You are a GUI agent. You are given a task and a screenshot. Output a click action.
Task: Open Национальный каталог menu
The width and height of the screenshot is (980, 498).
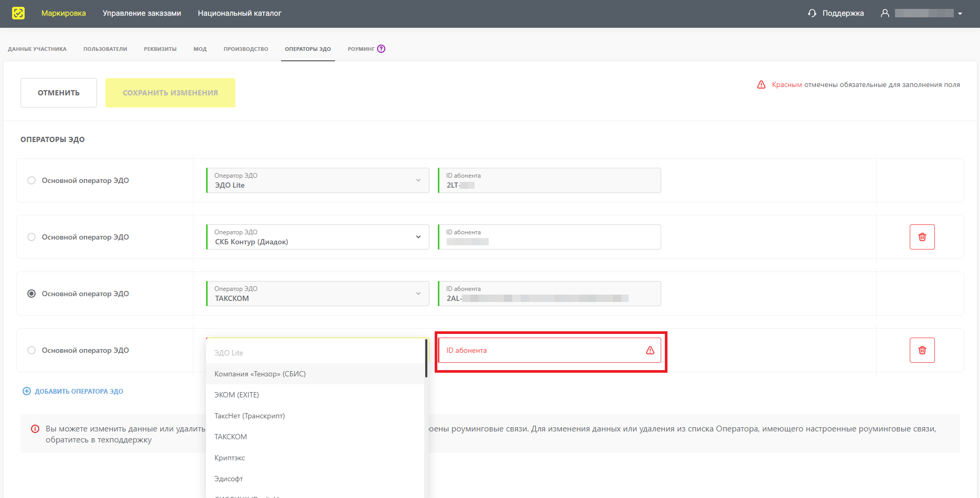pos(240,13)
